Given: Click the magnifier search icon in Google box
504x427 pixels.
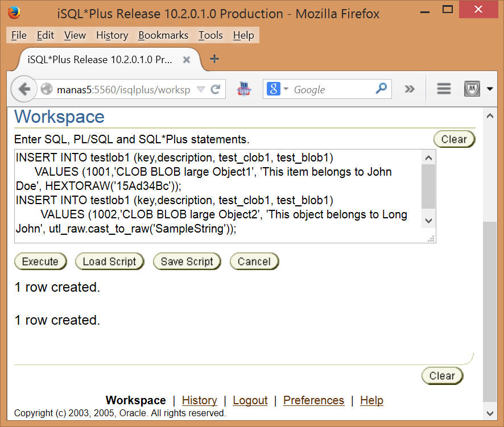Looking at the screenshot, I should tap(381, 89).
